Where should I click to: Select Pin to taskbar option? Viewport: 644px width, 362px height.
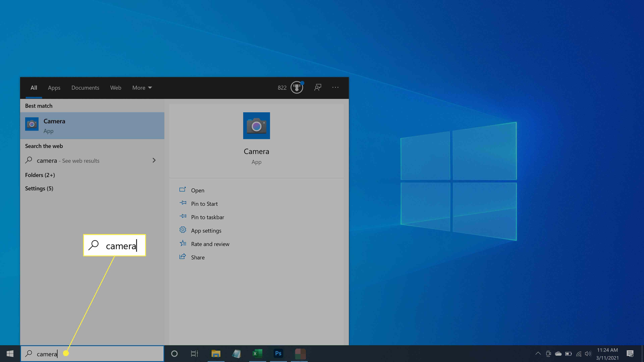(x=207, y=217)
